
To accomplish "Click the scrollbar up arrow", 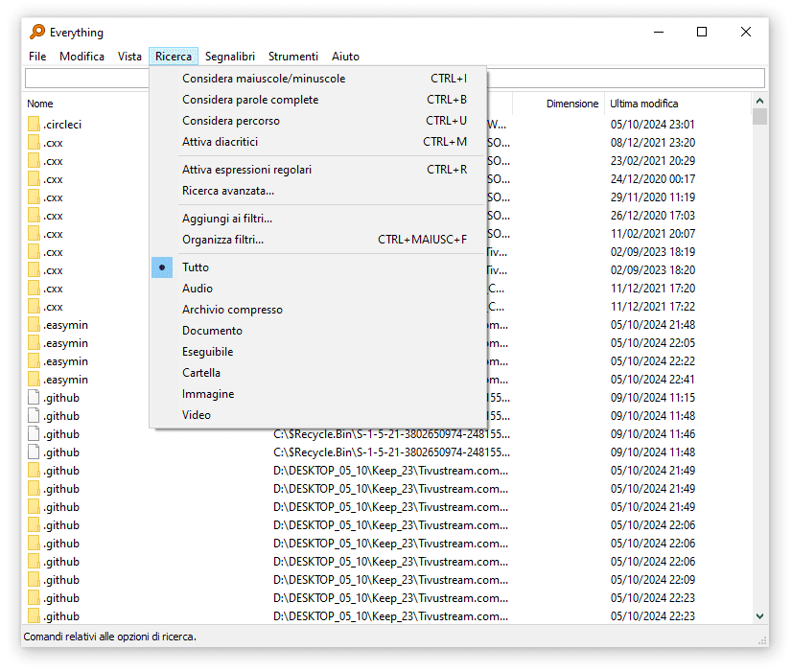I will pyautogui.click(x=759, y=101).
